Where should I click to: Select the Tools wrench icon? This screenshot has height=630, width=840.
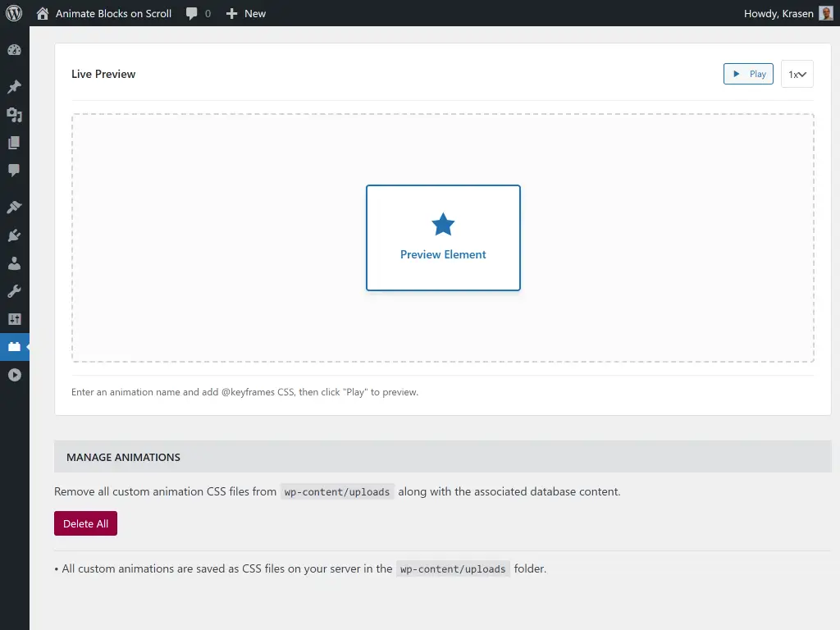click(14, 290)
